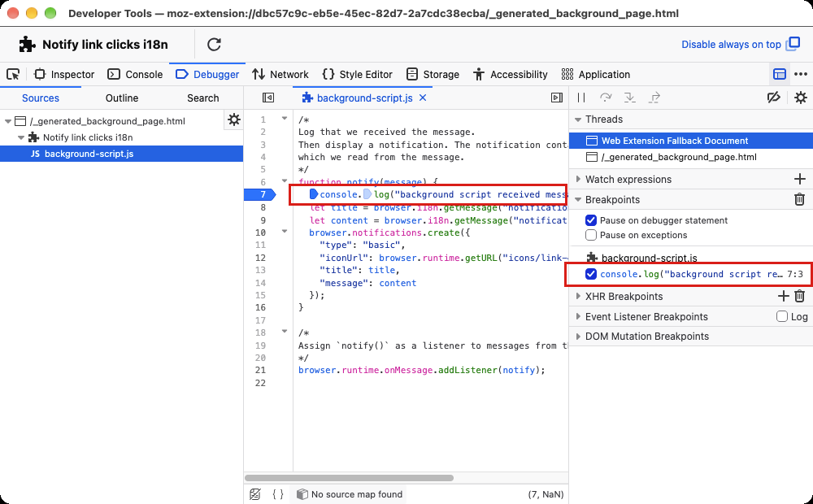The image size is (813, 504).
Task: Click the pretty print braces icon
Action: point(278,494)
